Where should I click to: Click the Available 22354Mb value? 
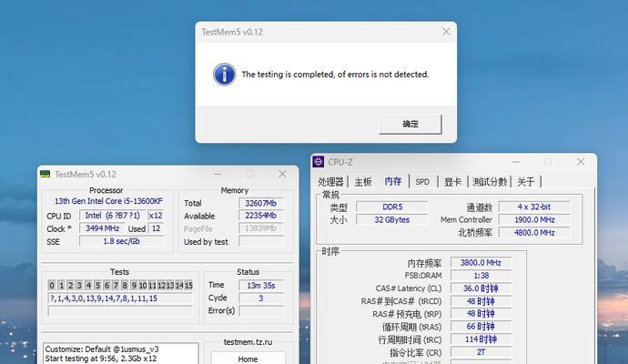(x=260, y=216)
